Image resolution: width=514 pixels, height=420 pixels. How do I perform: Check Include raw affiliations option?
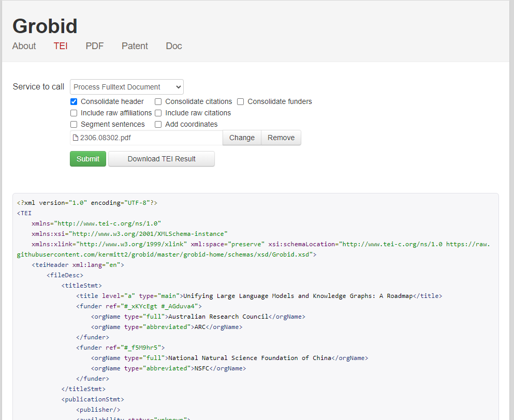pyautogui.click(x=74, y=113)
